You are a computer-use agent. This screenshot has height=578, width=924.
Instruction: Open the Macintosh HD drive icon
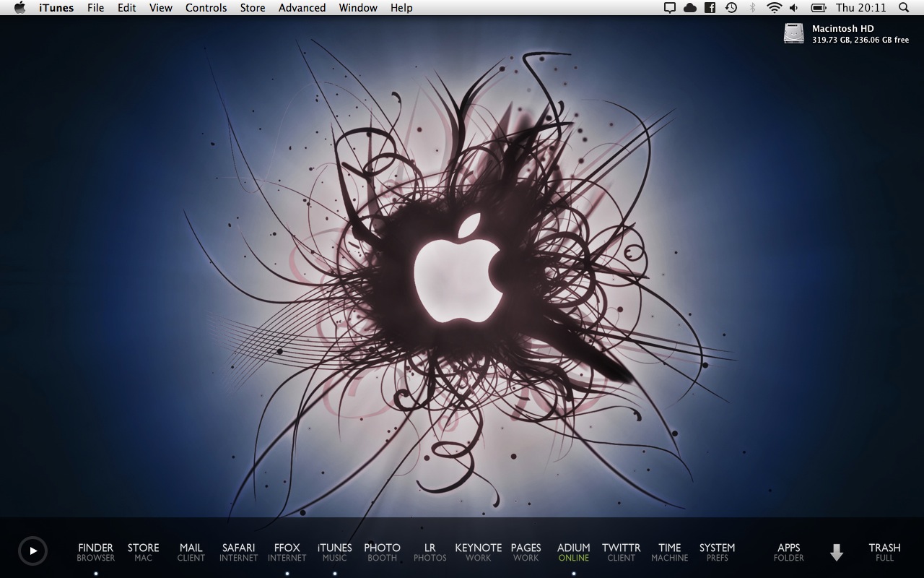click(x=793, y=34)
